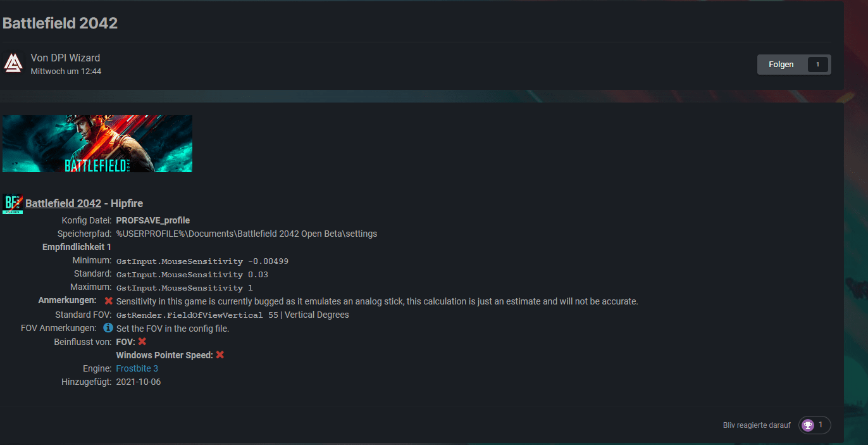The image size is (868, 445).
Task: Click the blue info icon beside FOV Anmerkungen
Action: point(108,328)
